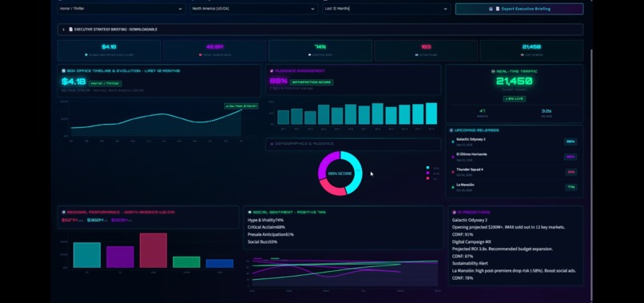Click the cyan demographics legend swatch
Image resolution: width=644 pixels, height=303 pixels.
pos(427,168)
